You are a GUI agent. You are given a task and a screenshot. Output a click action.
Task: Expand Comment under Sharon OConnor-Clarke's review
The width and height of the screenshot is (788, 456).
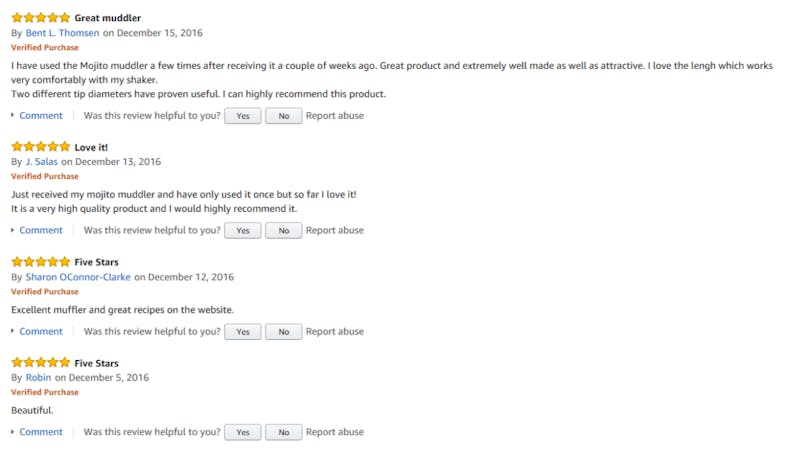pos(40,332)
